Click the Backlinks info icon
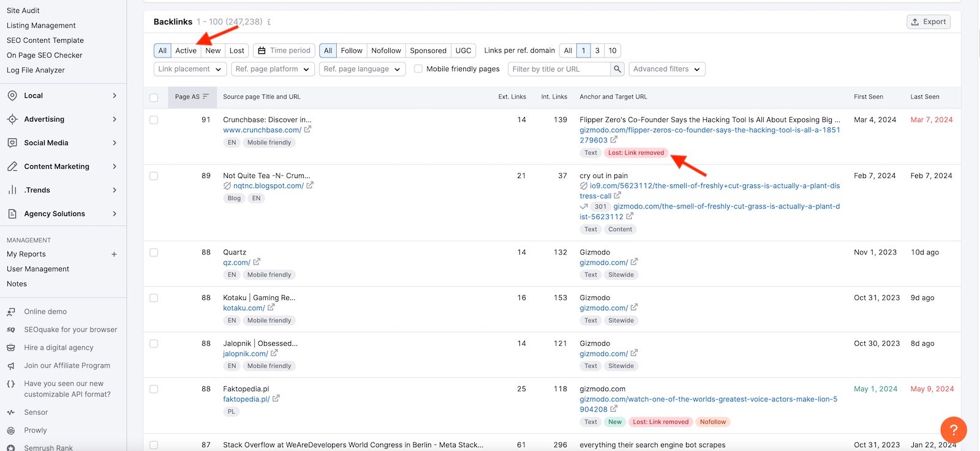 [269, 22]
